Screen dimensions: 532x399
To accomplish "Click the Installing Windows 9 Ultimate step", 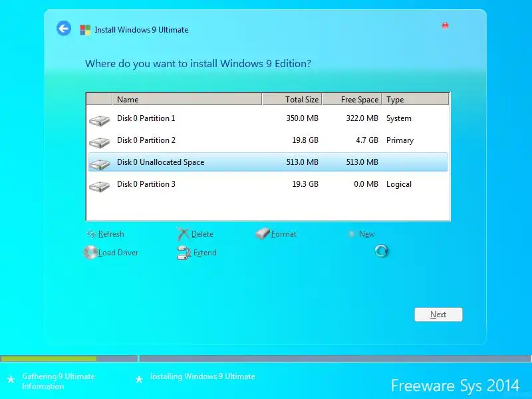I will tap(202, 376).
